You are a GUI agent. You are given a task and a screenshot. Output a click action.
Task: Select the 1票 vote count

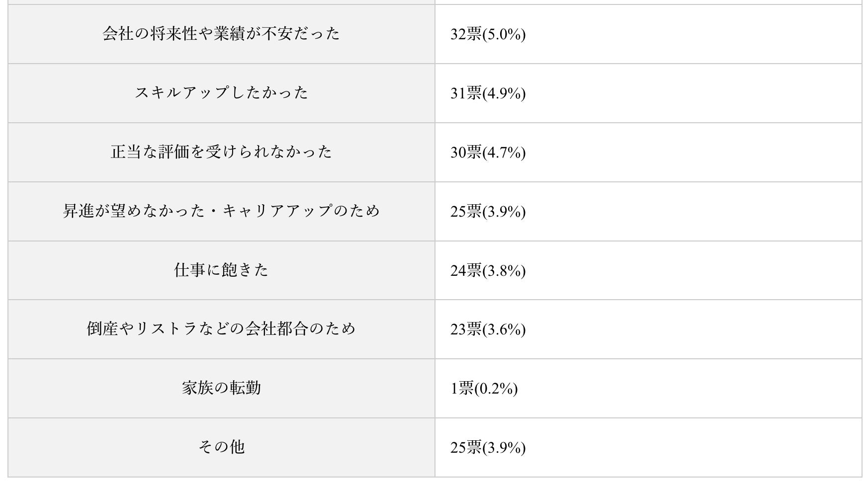(x=461, y=389)
